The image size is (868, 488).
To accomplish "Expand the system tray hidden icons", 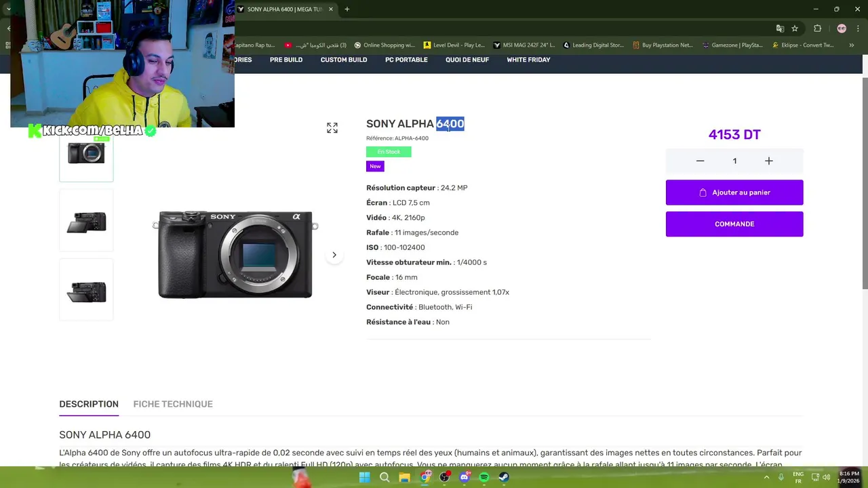I will pos(767,477).
